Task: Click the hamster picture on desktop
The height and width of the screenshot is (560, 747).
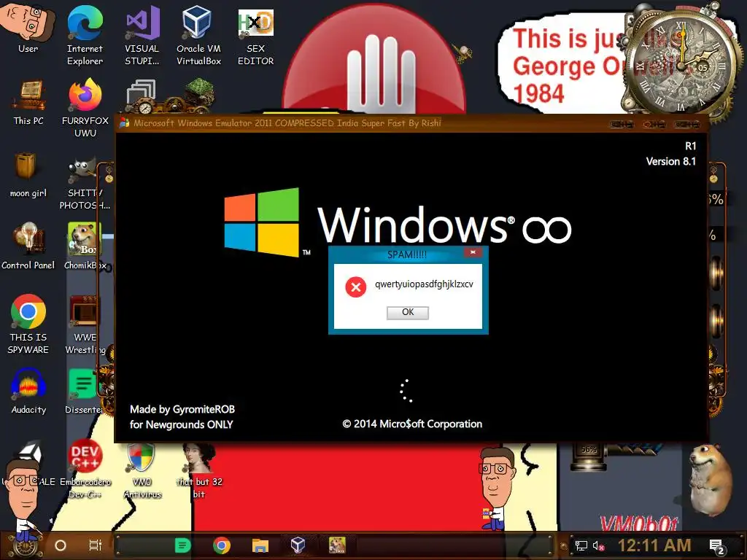Action: tap(710, 481)
